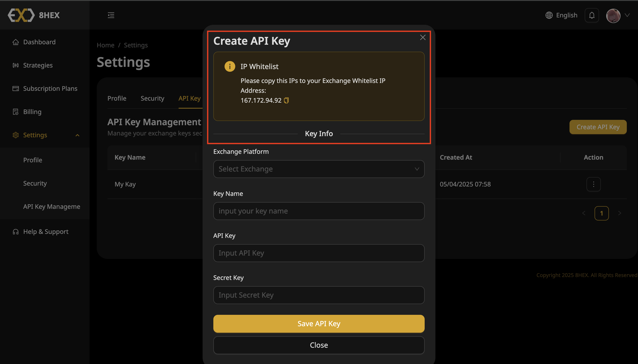The width and height of the screenshot is (638, 364).
Task: Open notifications via the bell icon
Action: (591, 15)
